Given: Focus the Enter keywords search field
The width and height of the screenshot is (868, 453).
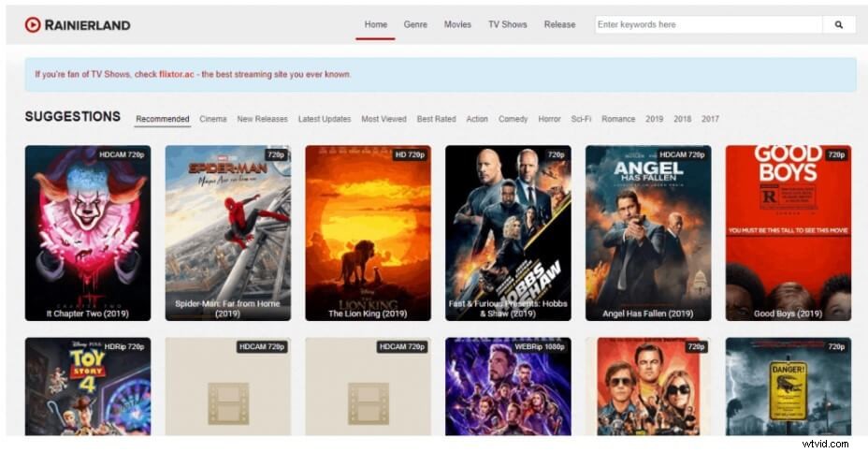Looking at the screenshot, I should coord(709,24).
